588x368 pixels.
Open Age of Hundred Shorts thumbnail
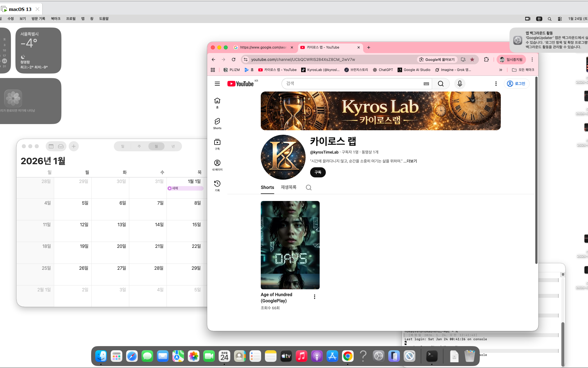click(290, 245)
